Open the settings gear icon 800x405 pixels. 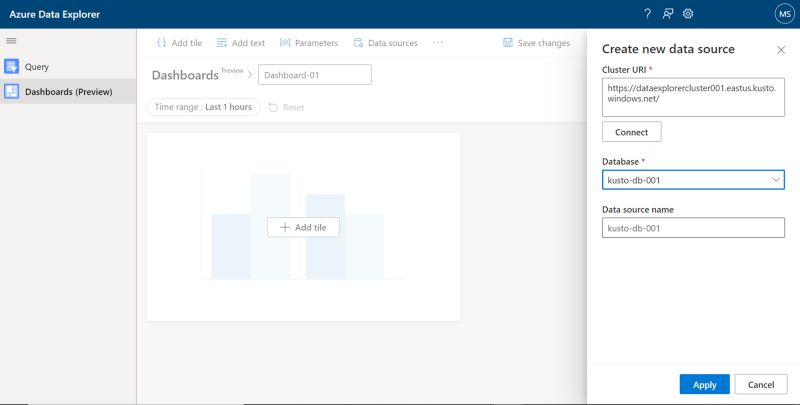[688, 14]
